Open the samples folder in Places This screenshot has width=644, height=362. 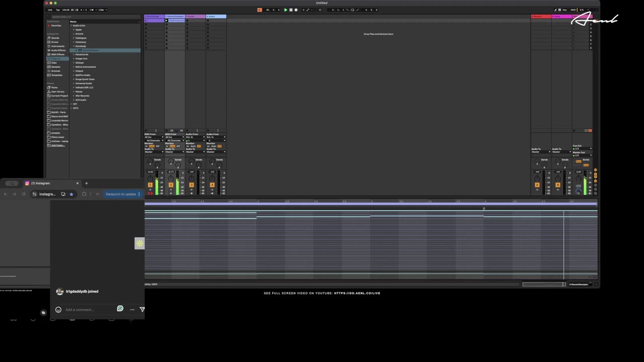click(x=55, y=133)
